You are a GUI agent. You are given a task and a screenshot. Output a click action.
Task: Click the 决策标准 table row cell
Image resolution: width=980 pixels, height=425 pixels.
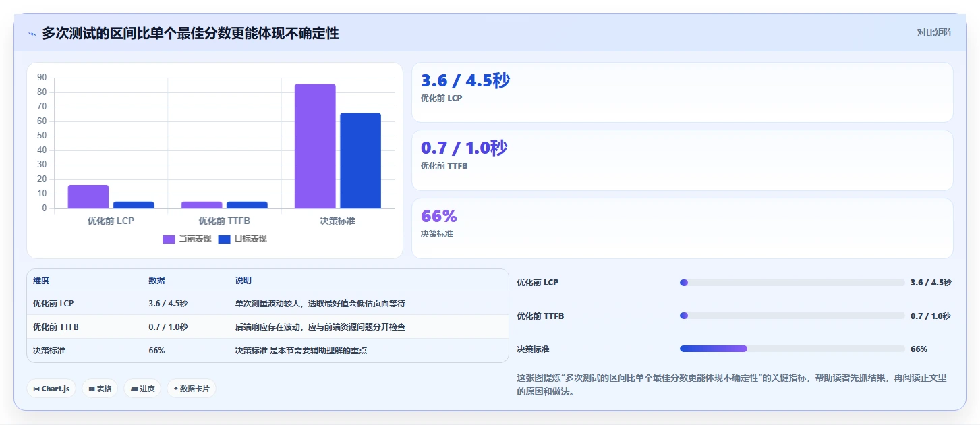(49, 351)
